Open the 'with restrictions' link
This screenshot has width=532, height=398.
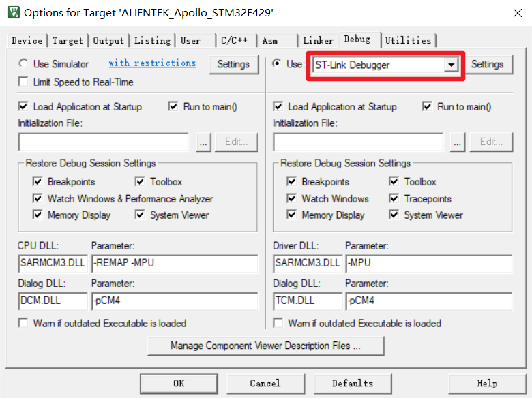pos(152,63)
